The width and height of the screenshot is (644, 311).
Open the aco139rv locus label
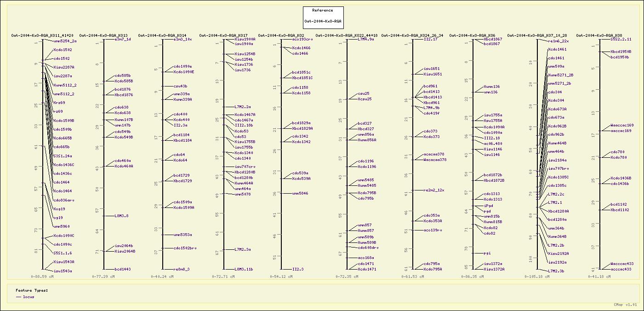(x=433, y=230)
